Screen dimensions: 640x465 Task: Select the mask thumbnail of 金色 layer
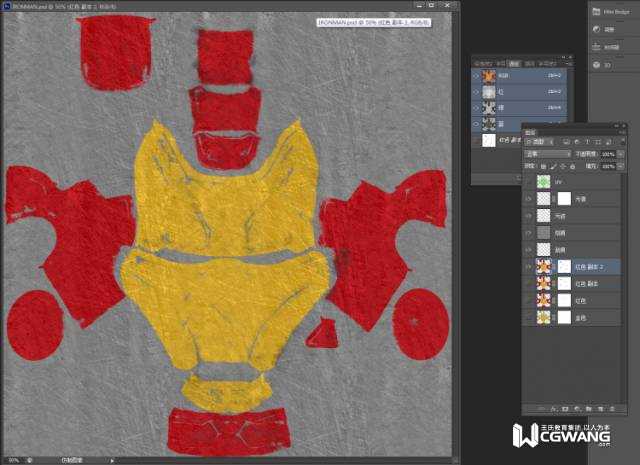click(564, 318)
